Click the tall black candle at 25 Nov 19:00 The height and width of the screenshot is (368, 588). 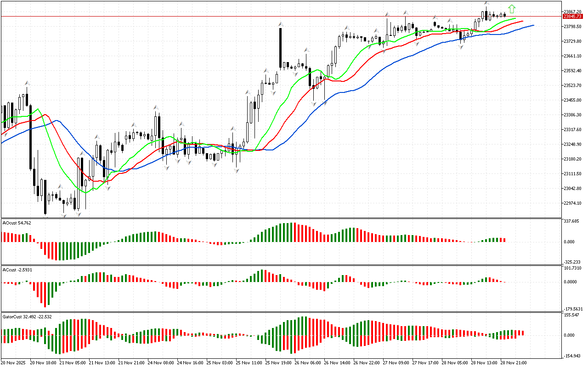click(x=280, y=48)
